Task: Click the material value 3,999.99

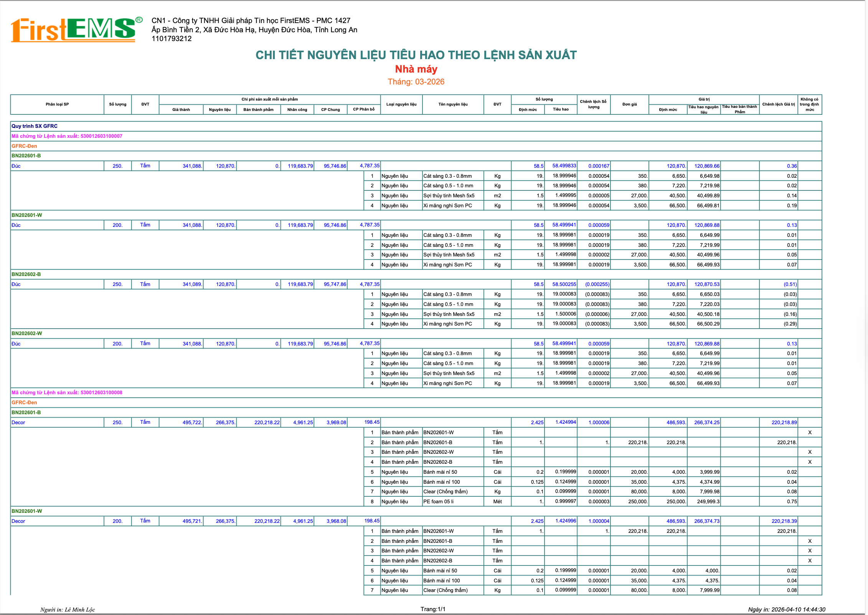Action: pos(710,472)
